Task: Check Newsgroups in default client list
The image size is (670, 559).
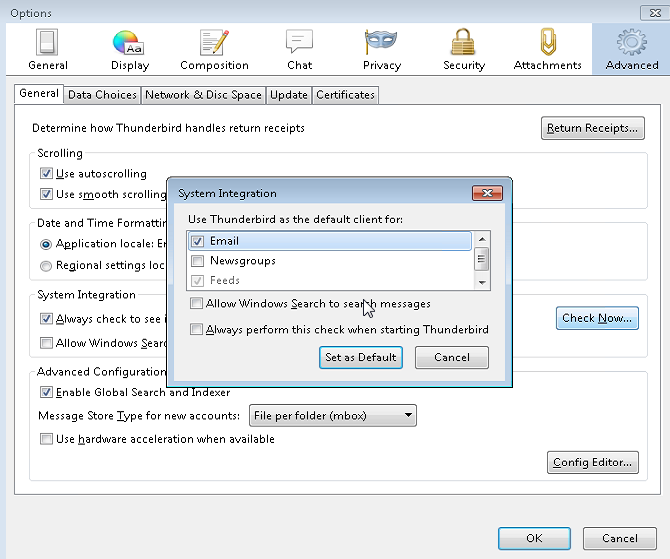Action: tap(197, 261)
